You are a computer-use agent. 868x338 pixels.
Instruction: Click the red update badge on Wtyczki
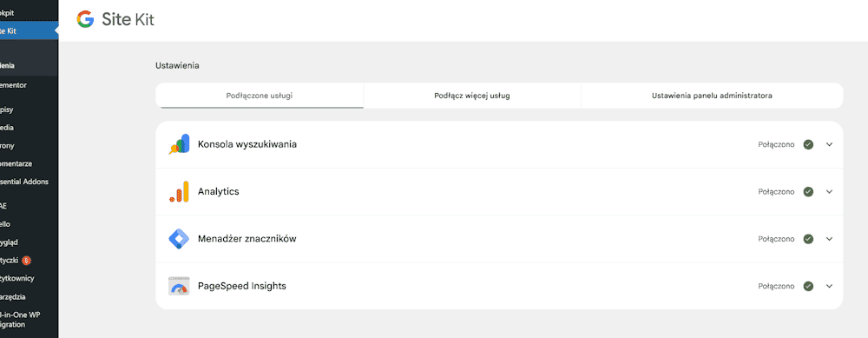[x=26, y=261]
